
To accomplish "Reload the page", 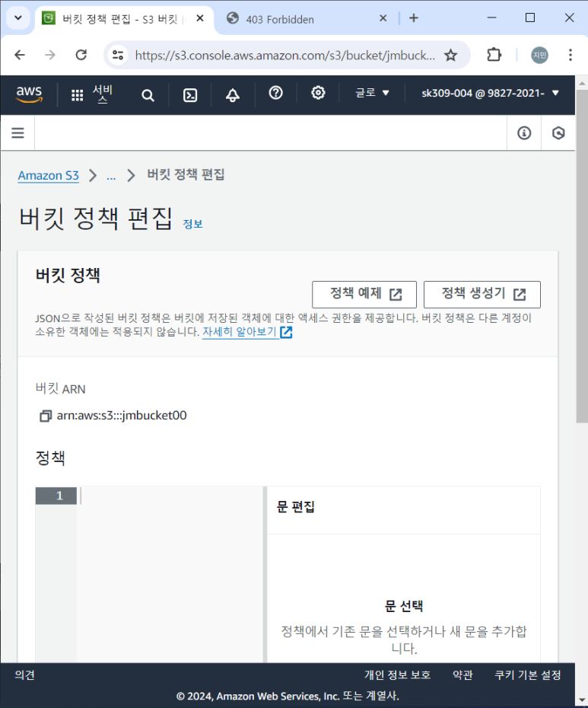I will tap(81, 55).
